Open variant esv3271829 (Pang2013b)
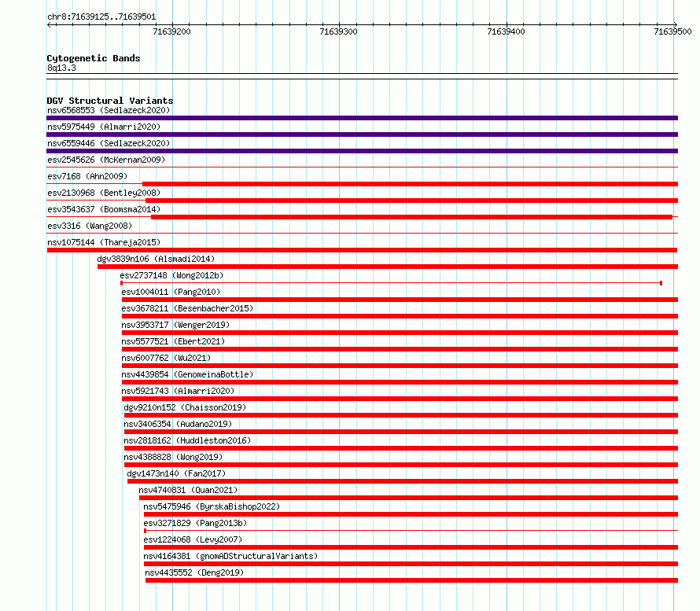 coord(195,523)
